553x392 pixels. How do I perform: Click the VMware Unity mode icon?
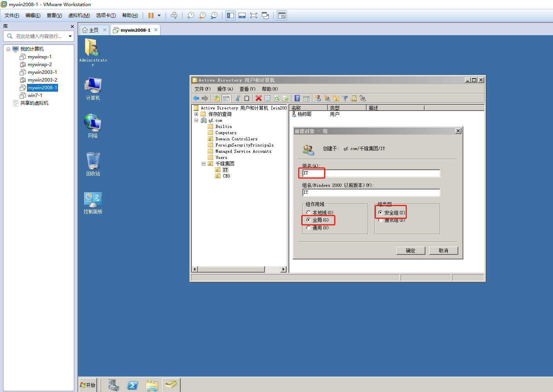coord(265,15)
